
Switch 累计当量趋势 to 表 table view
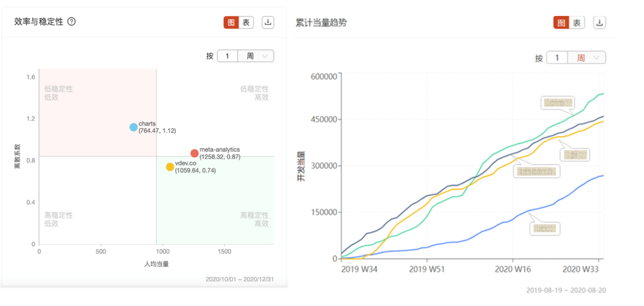click(577, 23)
